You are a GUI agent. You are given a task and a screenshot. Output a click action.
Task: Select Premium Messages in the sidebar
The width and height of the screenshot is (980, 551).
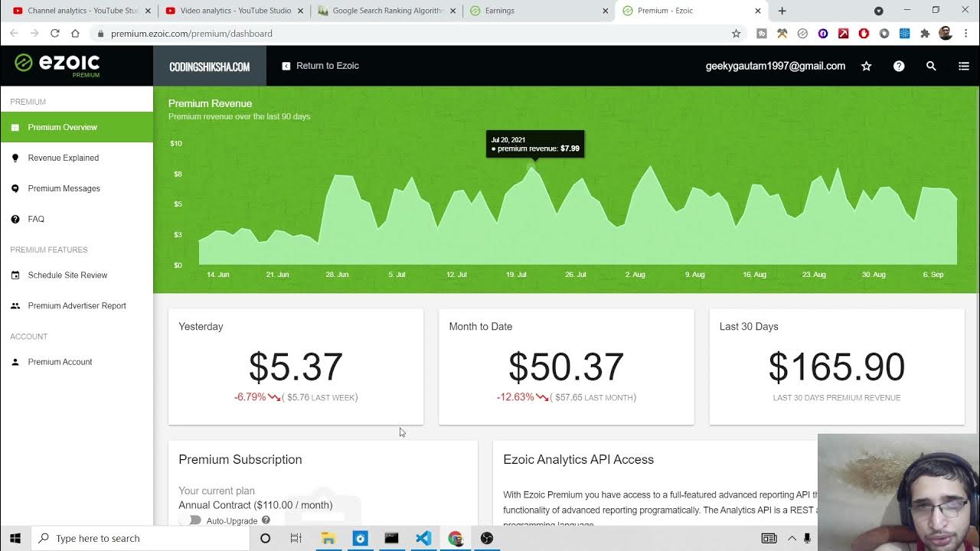click(64, 188)
